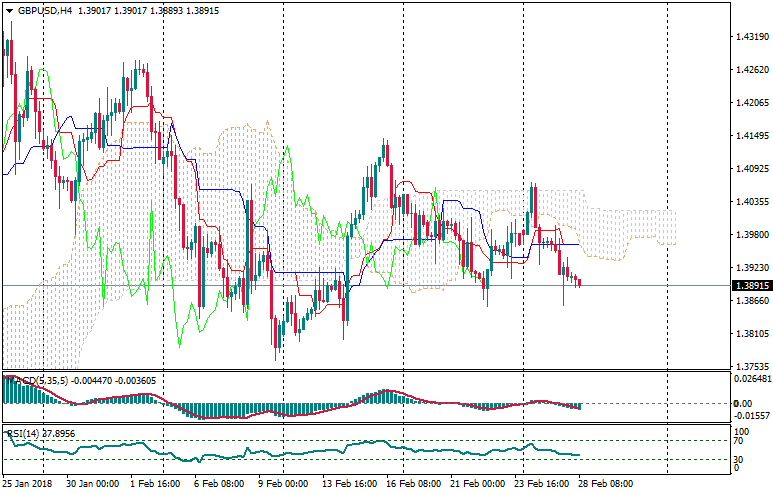Select the 28 Feb 08:00 time label
773x495 pixels.
pyautogui.click(x=608, y=483)
